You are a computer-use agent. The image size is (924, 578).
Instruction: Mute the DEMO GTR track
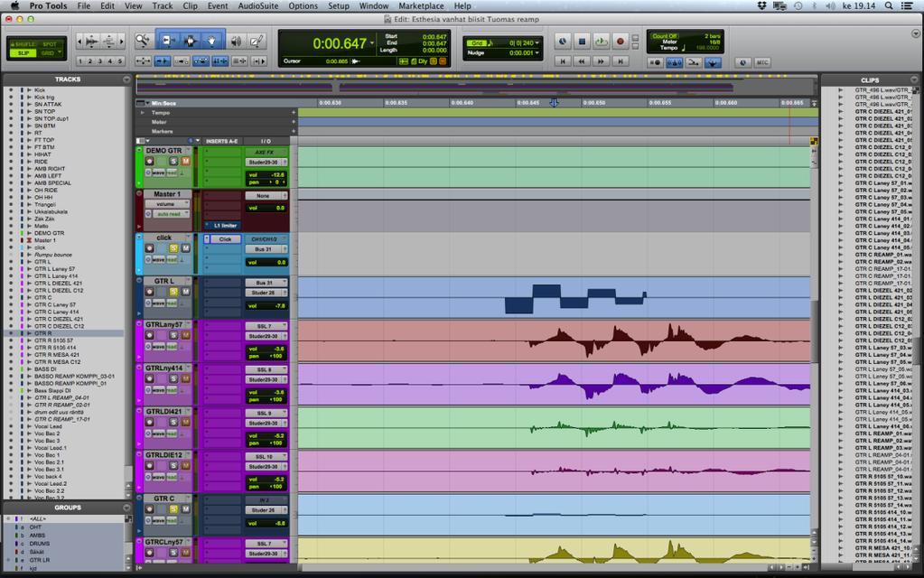[186, 161]
